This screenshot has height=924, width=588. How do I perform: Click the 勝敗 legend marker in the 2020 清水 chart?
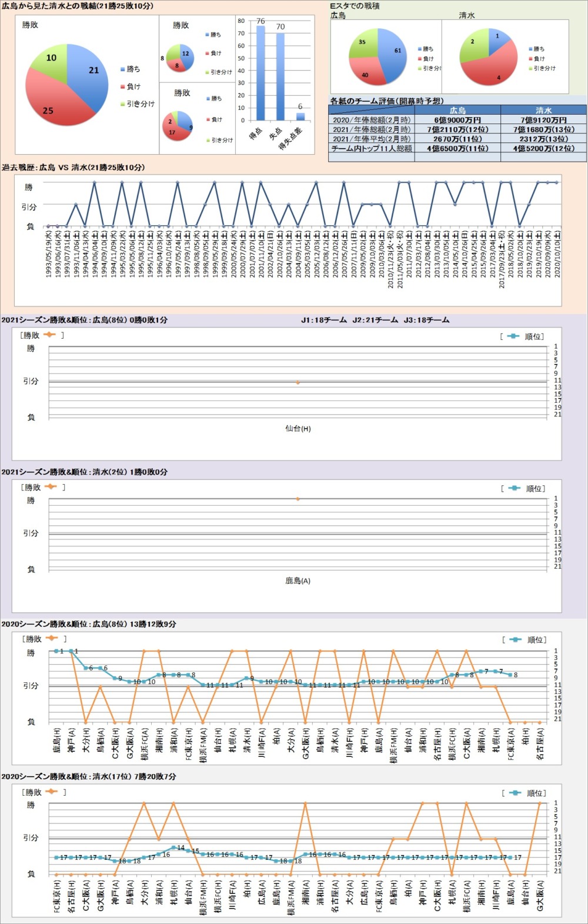(x=52, y=792)
